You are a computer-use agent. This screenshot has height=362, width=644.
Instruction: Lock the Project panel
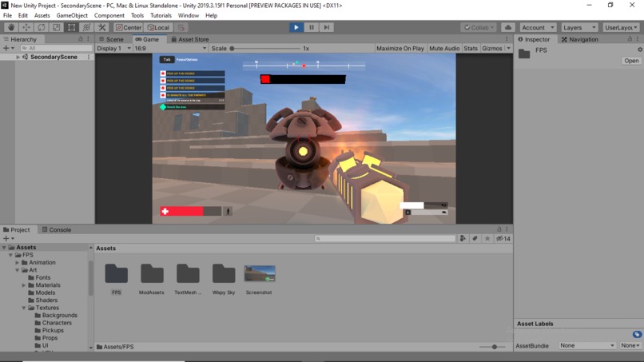499,229
